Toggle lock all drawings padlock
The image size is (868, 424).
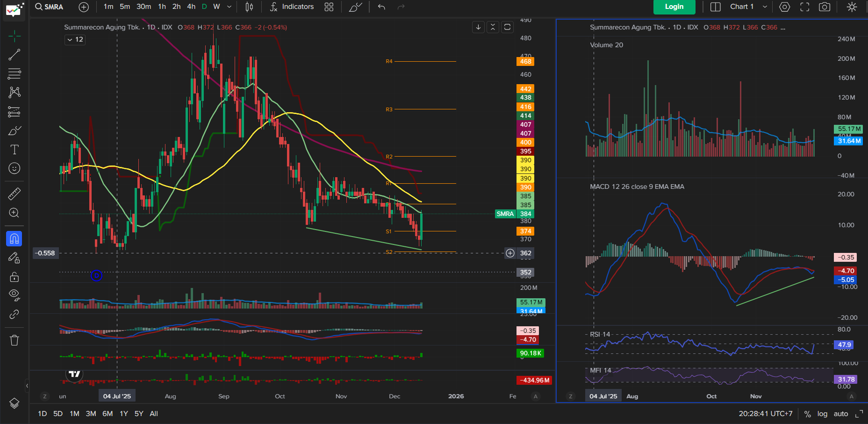coord(14,277)
